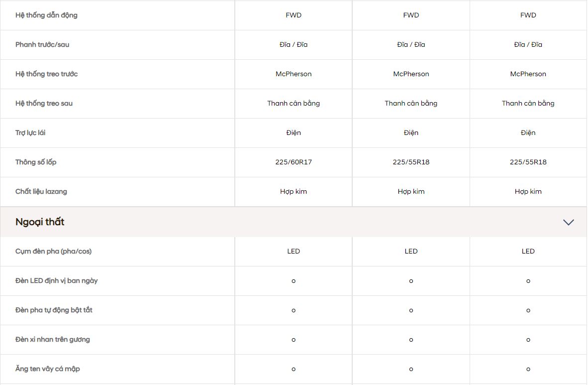Click the Đèn xi nhan trên gương circle in first variant column
The height and width of the screenshot is (385, 588).
(294, 340)
